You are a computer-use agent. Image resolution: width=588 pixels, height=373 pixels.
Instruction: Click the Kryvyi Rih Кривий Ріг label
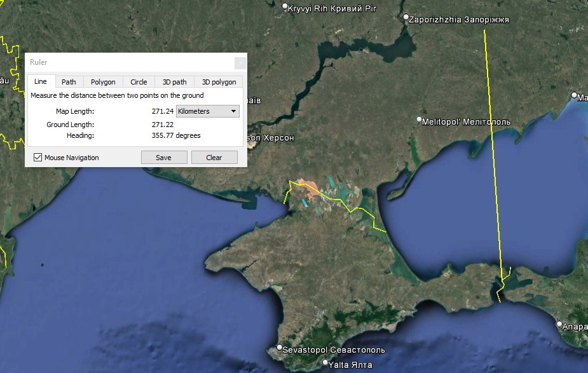point(332,9)
